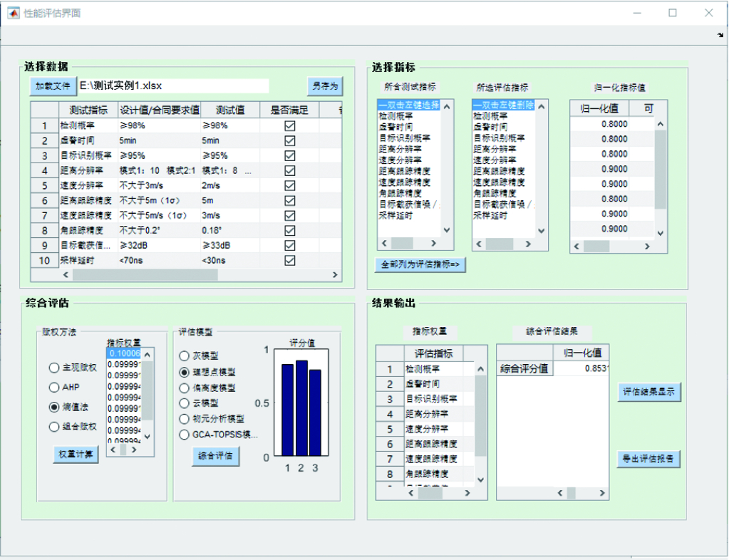Viewport: 729px width, 560px height.
Task: Choose the 灰模型 evaluation model option
Action: pyautogui.click(x=185, y=356)
